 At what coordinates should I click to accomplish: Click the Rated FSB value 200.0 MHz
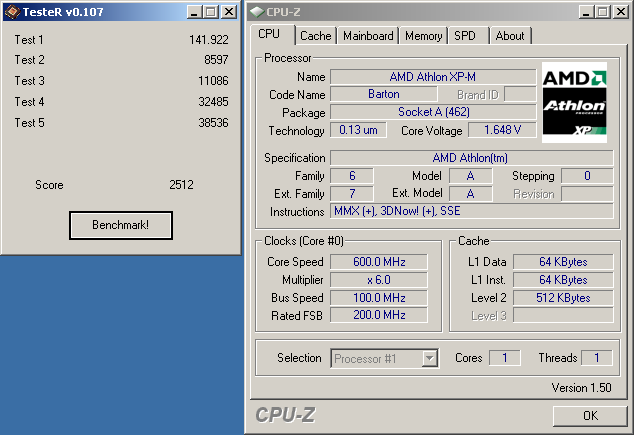[379, 315]
